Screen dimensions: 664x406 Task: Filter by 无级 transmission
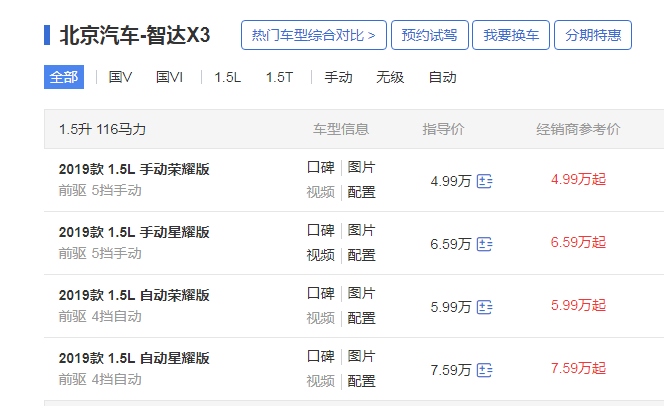390,77
